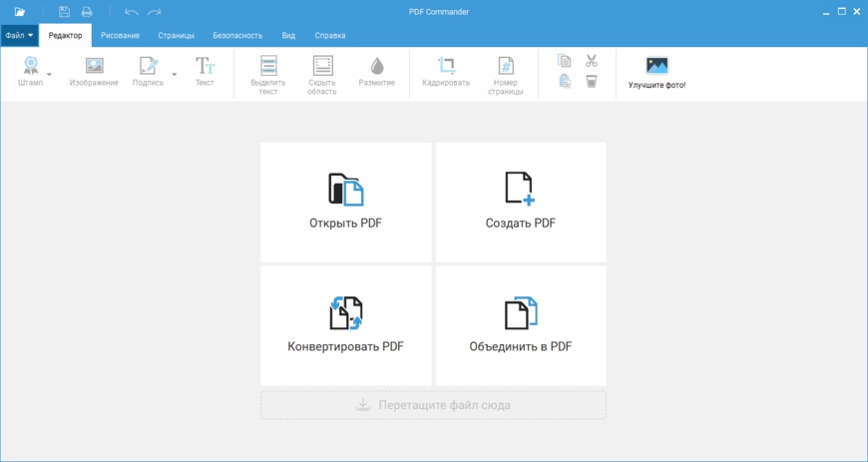Viewport: 868px width, 462px height.
Task: Switch to the Рисование tab
Action: tap(120, 35)
